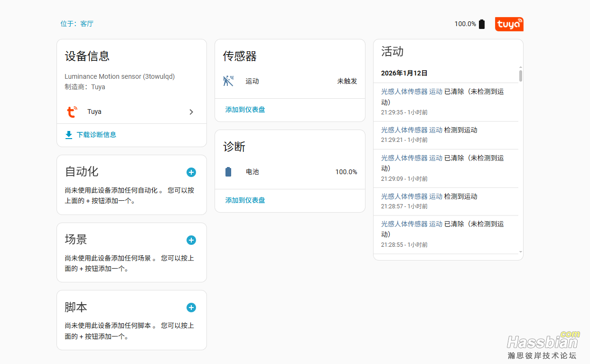590x364 pixels.
Task: Click the add script plus button
Action: [x=191, y=308]
